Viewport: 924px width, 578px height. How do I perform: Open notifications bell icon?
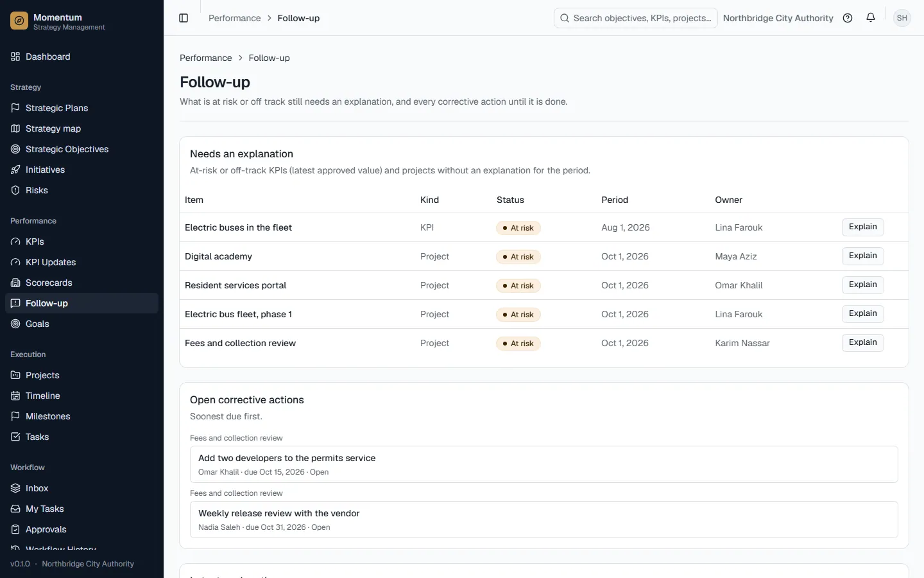click(x=871, y=18)
